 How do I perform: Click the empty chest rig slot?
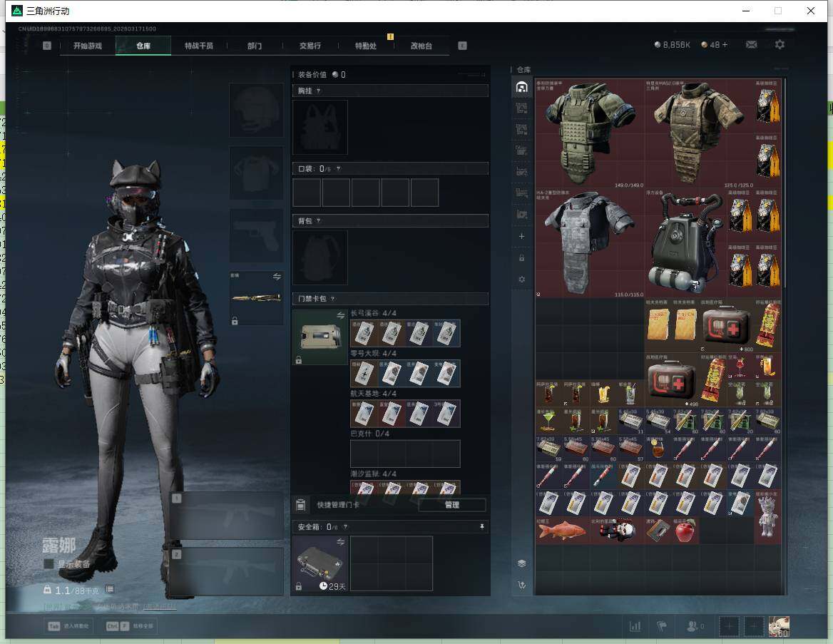pyautogui.click(x=320, y=127)
